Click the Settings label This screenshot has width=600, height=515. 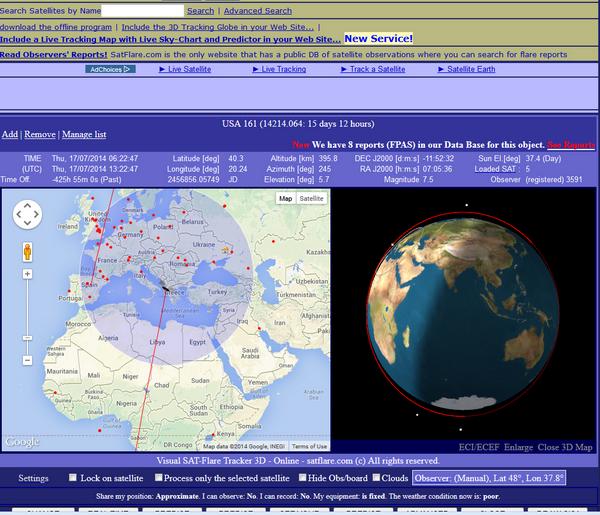pos(33,478)
